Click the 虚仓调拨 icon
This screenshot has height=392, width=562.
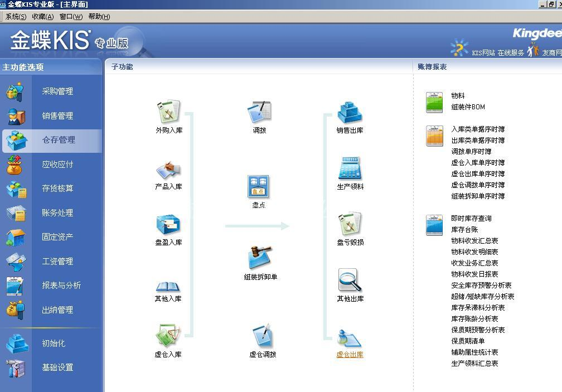(263, 335)
